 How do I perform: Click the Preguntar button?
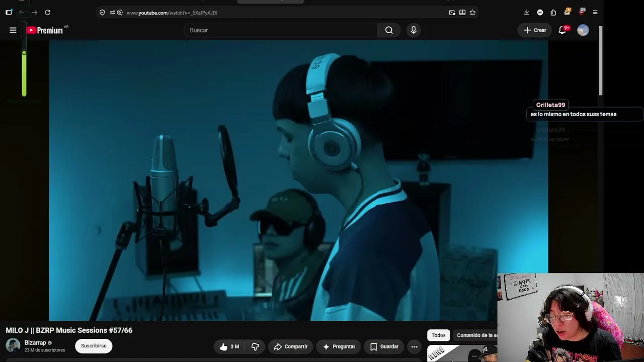coord(339,346)
